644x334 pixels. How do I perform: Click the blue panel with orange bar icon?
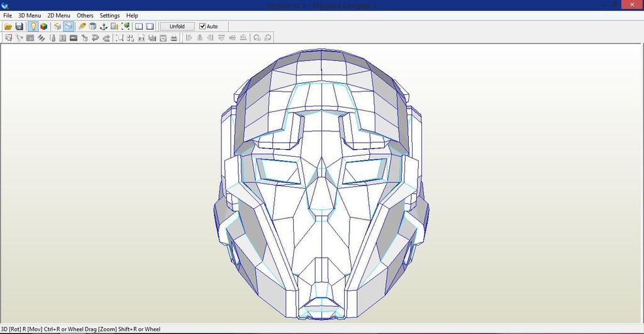coord(114,26)
